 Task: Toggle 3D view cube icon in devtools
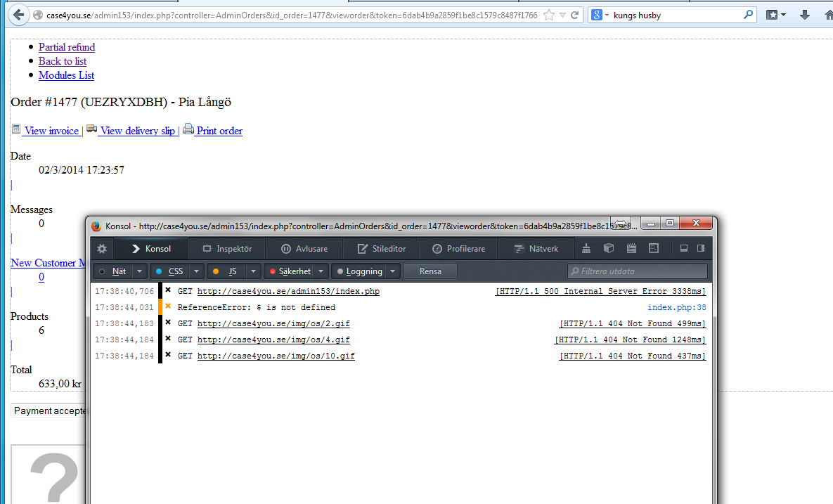click(609, 248)
